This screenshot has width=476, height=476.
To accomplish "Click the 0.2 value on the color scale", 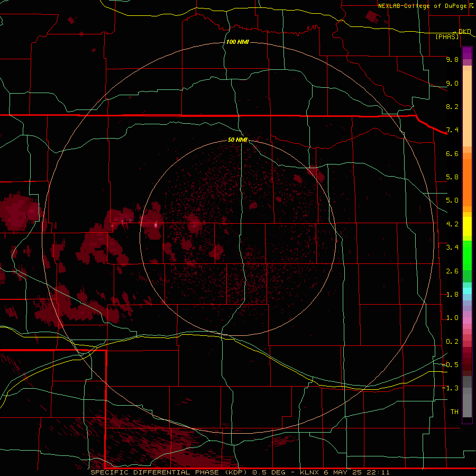I will [x=452, y=342].
